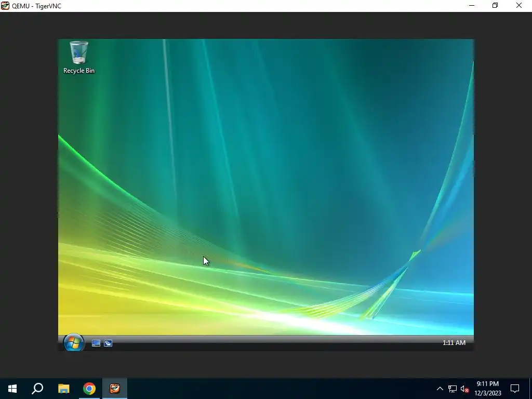The width and height of the screenshot is (532, 399).
Task: Launch Google Chrome from host taskbar
Action: (x=89, y=389)
